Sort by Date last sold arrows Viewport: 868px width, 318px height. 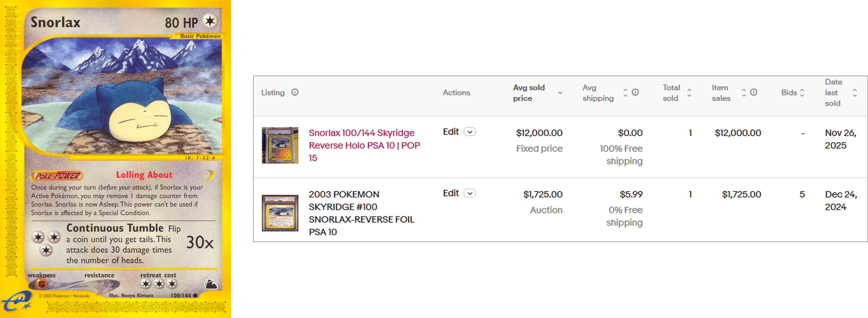[855, 93]
